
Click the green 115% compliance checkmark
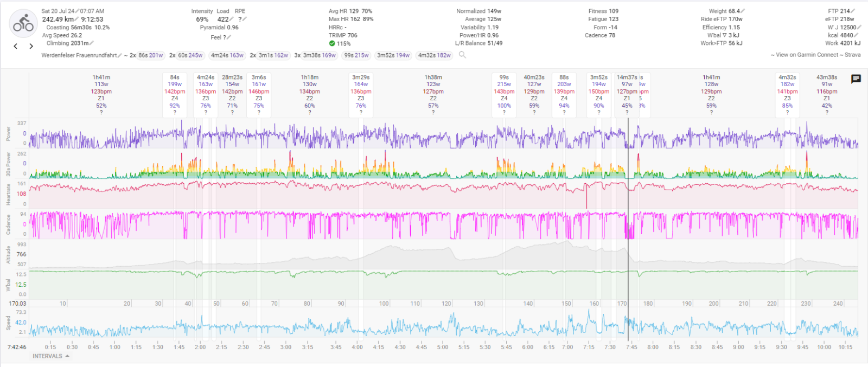[x=331, y=43]
